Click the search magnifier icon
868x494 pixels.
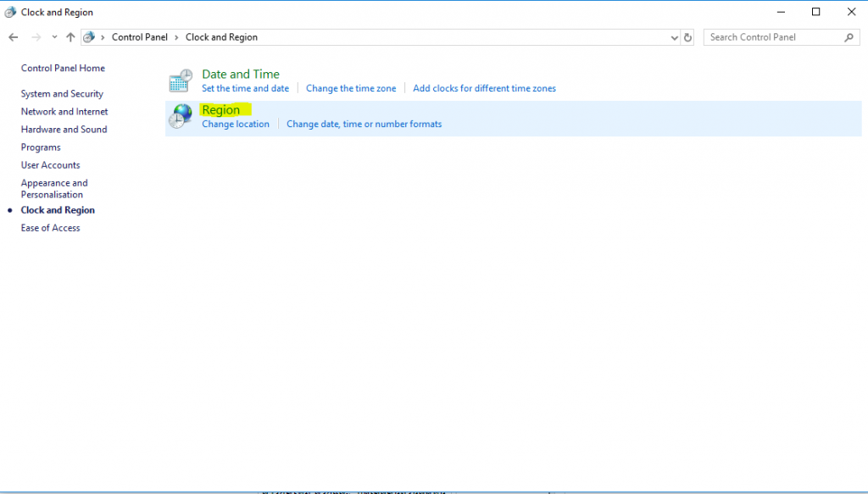[x=849, y=37]
